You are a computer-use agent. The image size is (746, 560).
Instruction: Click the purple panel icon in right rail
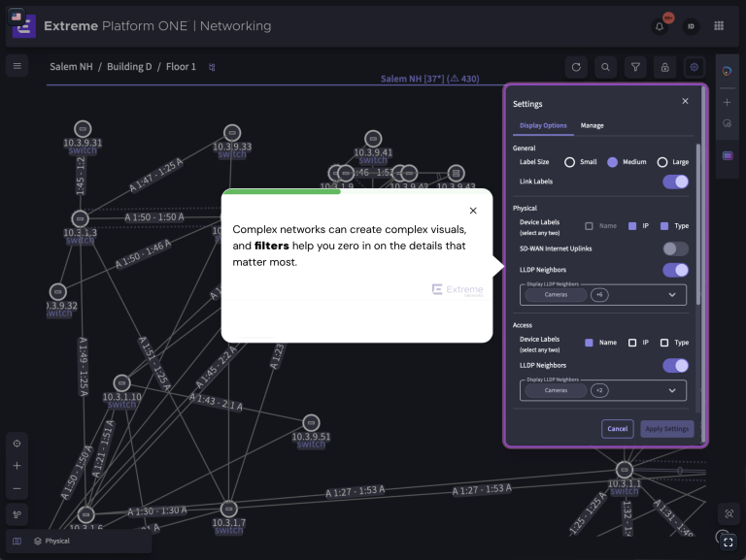tap(728, 156)
